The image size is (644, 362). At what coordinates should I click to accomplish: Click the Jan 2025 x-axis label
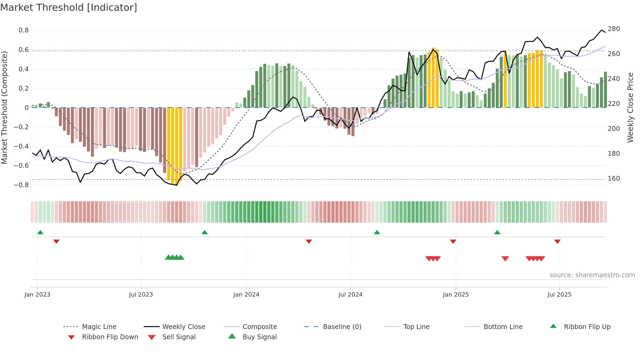coord(456,294)
